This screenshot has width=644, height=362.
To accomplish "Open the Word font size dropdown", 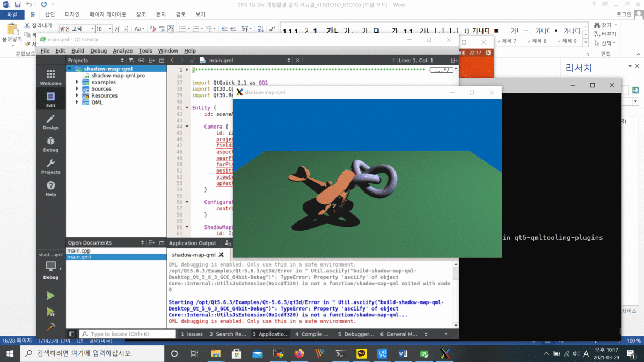I will 110,29.
